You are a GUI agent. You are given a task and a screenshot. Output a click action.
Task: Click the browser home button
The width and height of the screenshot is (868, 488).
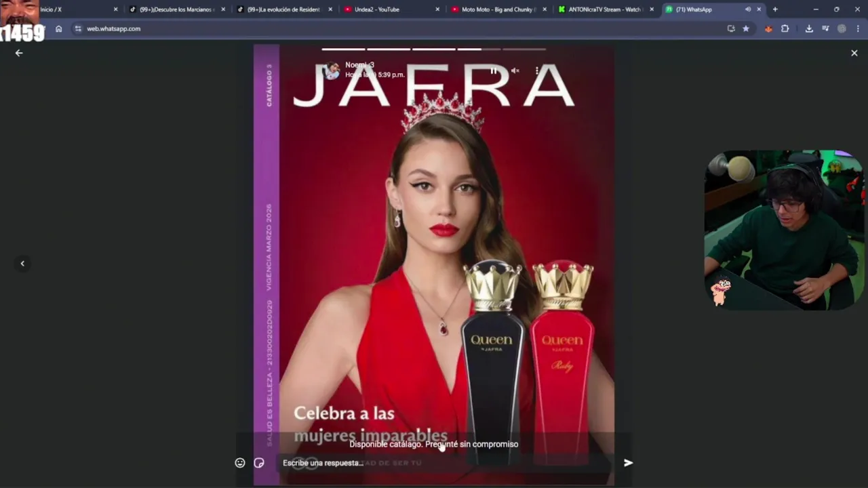tap(59, 28)
